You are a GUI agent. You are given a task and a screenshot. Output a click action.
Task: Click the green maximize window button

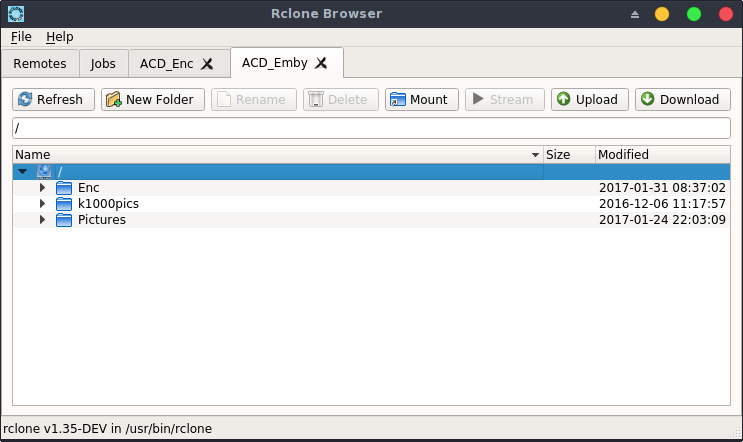(694, 14)
